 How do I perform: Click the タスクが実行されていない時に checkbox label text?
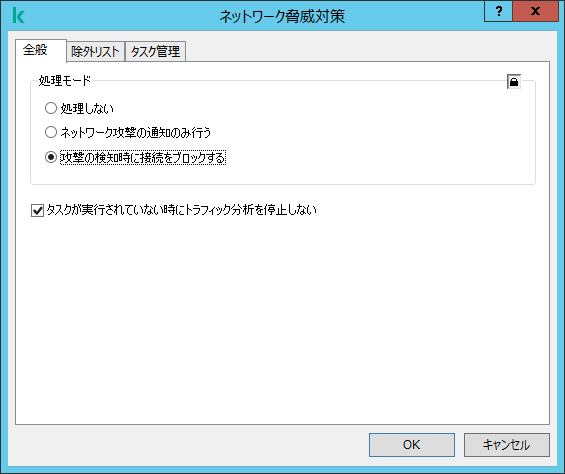pyautogui.click(x=181, y=210)
